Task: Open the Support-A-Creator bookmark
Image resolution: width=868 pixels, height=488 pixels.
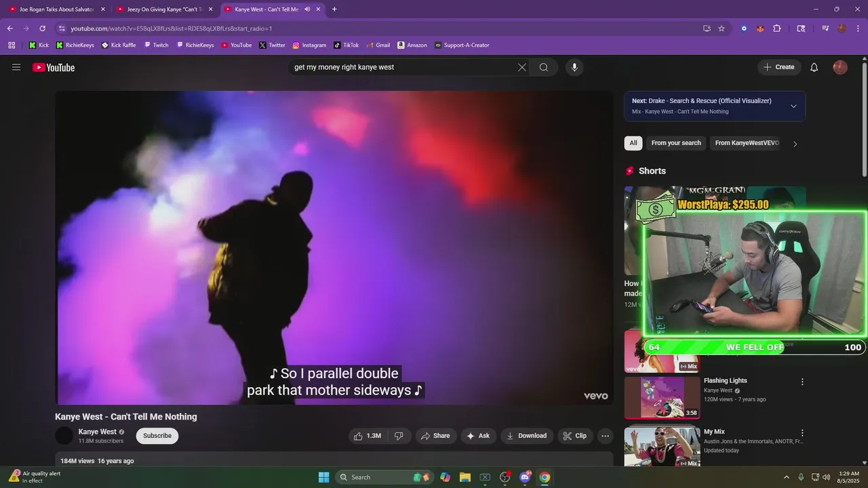Action: [x=462, y=45]
